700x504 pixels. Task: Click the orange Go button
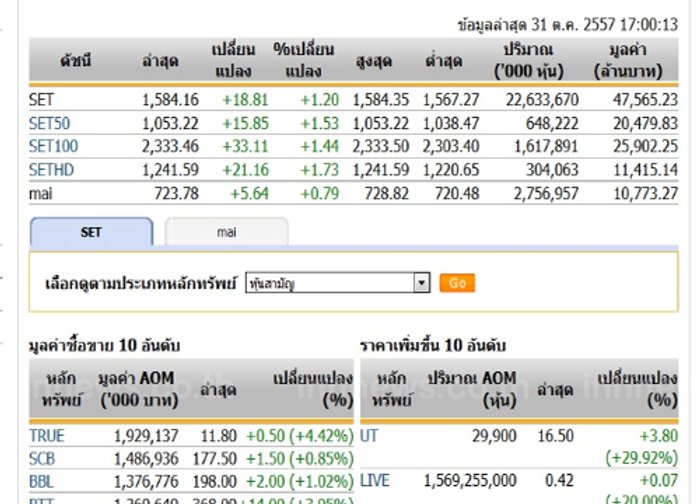tap(457, 283)
